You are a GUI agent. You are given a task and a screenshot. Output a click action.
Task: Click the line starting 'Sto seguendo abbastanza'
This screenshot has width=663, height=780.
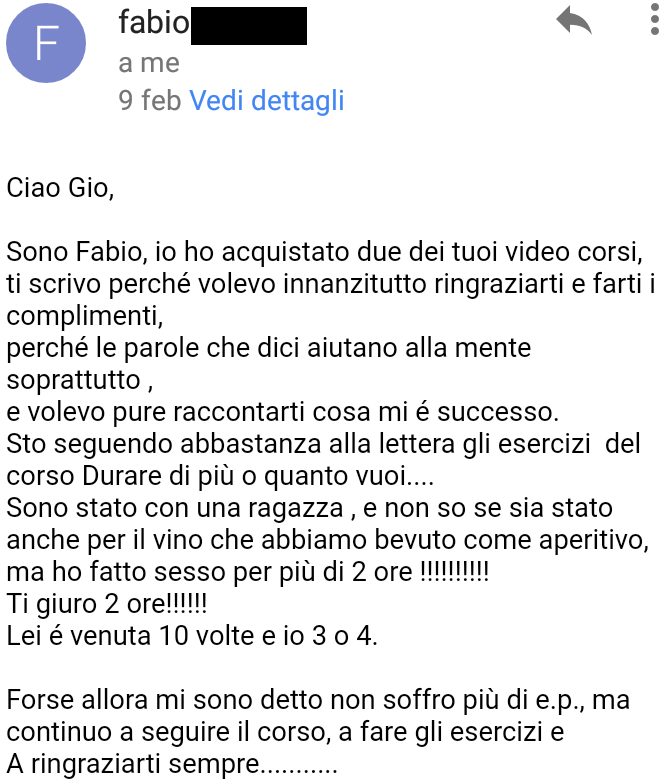[323, 443]
